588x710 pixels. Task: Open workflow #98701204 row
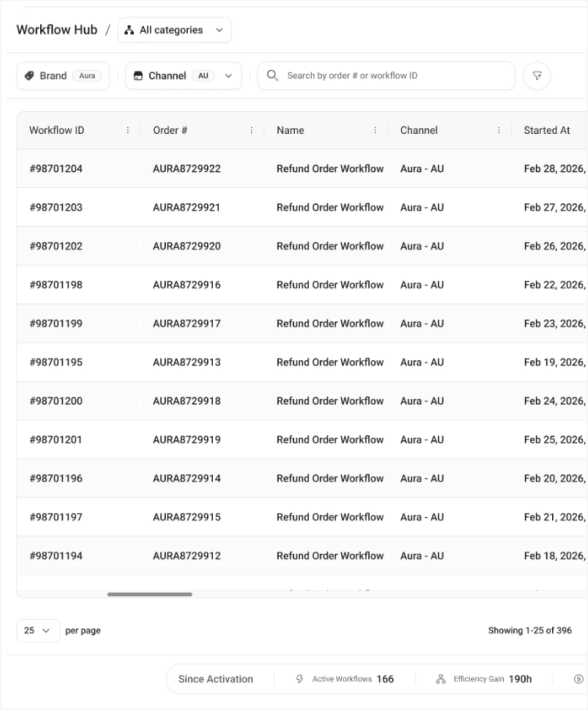(x=302, y=168)
